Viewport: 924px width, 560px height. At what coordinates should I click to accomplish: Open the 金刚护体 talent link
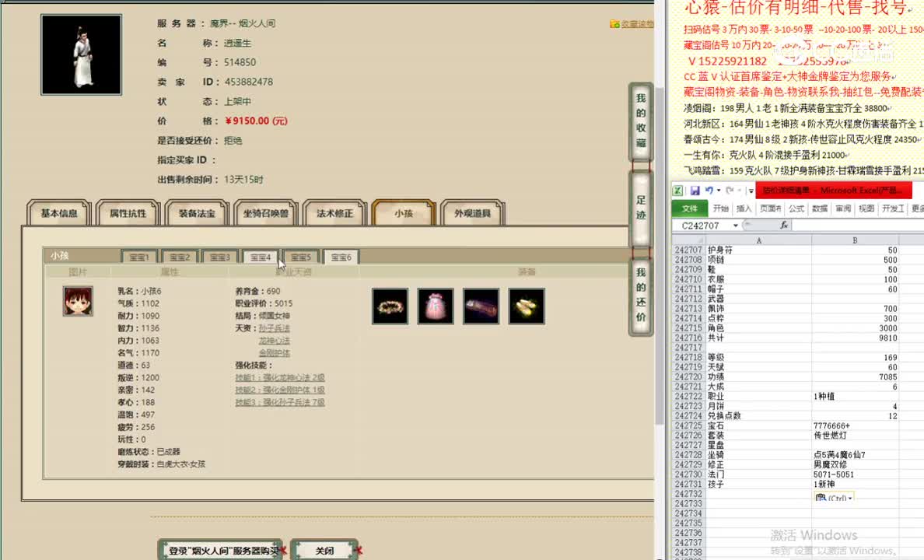point(274,352)
